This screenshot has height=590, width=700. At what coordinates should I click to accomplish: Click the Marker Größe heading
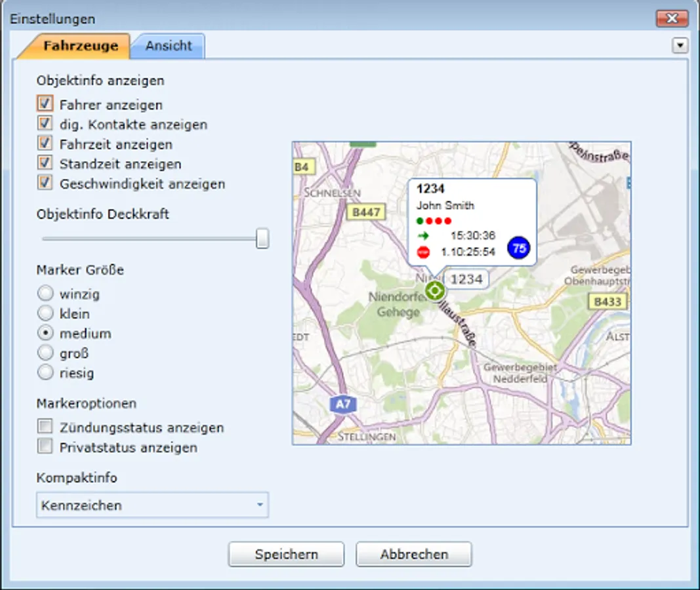[x=80, y=270]
